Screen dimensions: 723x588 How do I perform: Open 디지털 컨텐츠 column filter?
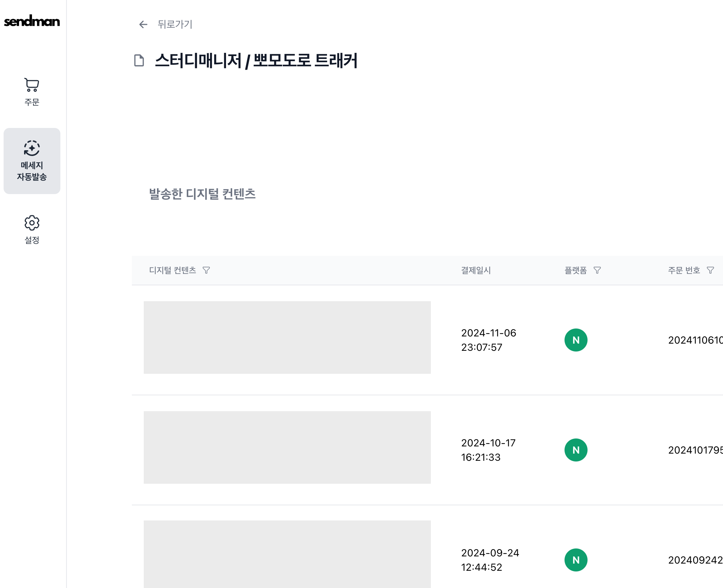click(206, 270)
